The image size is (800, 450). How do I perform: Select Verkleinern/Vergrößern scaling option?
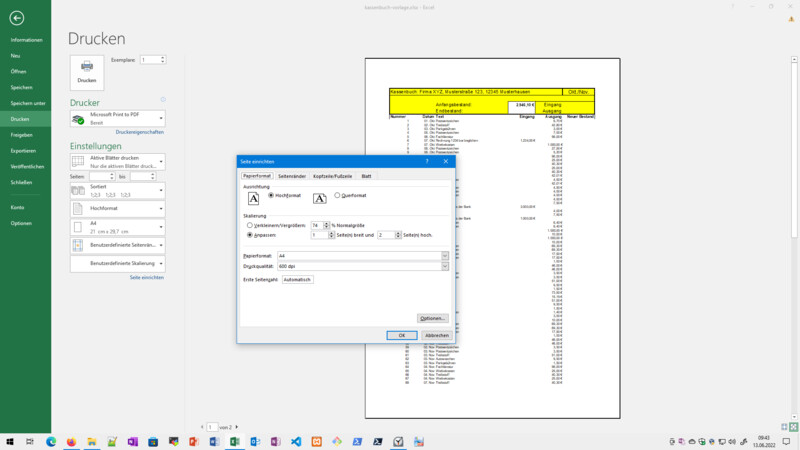point(249,225)
